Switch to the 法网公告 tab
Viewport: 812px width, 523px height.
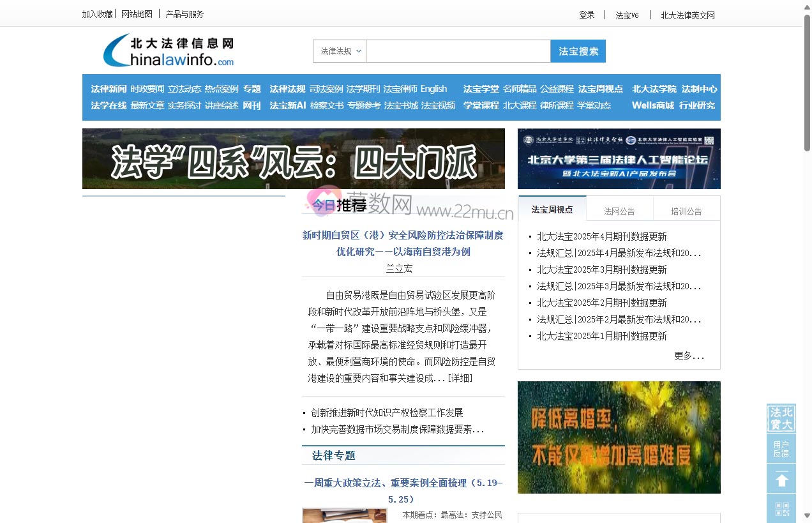coord(619,209)
